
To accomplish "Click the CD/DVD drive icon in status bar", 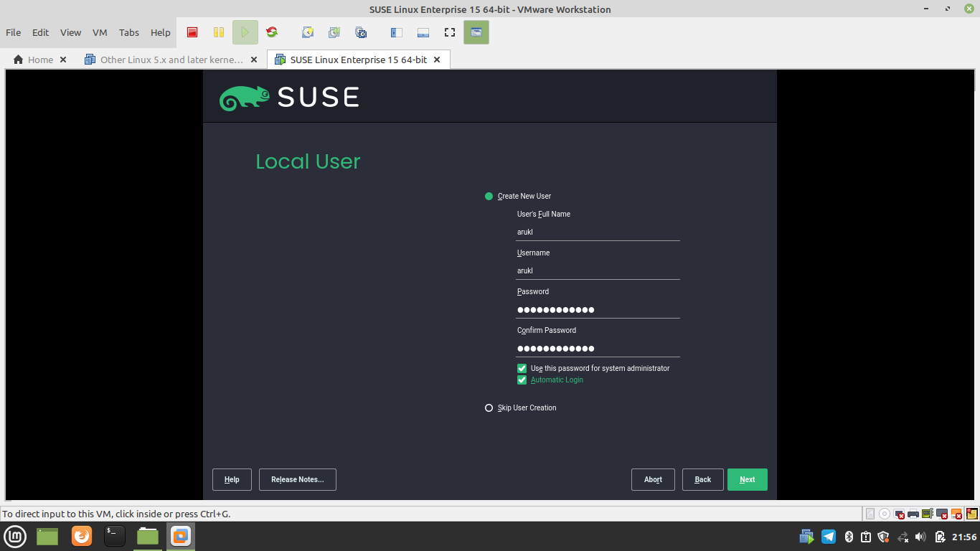I will tap(885, 514).
